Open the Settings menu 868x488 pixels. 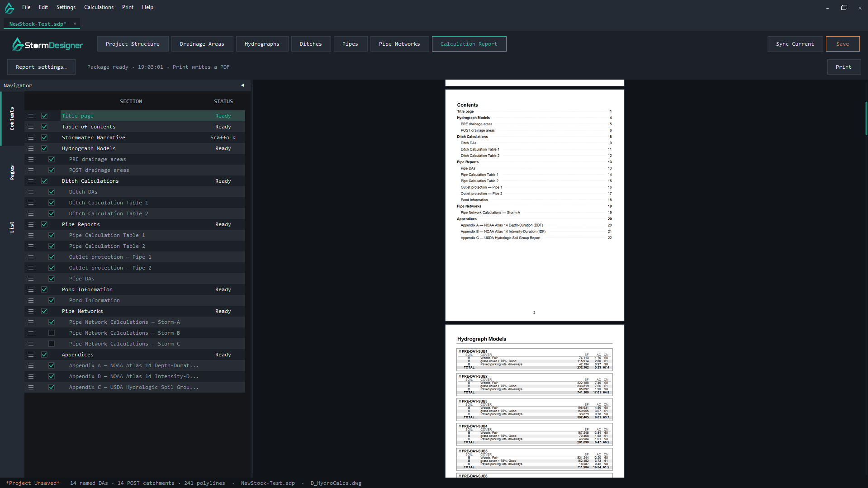pyautogui.click(x=66, y=7)
